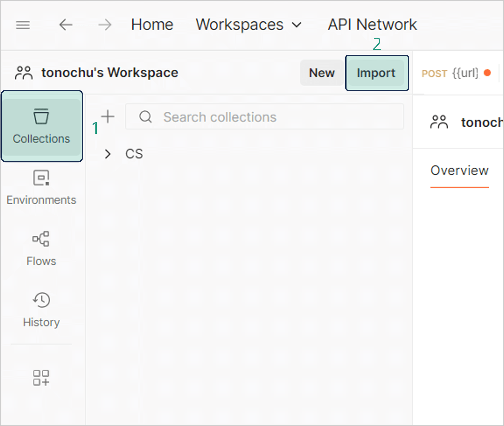
Task: Open API Network
Action: [372, 25]
